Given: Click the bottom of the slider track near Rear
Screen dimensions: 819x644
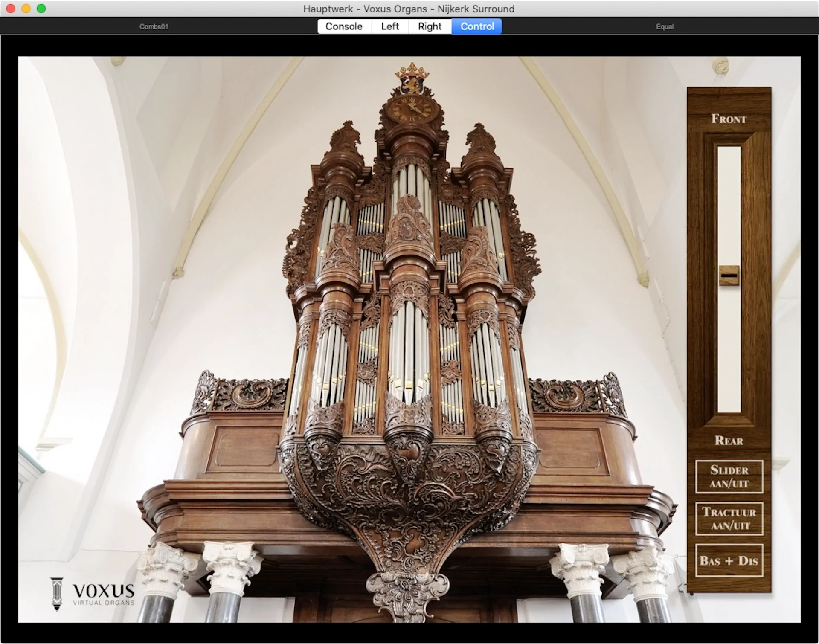Looking at the screenshot, I should (x=729, y=405).
